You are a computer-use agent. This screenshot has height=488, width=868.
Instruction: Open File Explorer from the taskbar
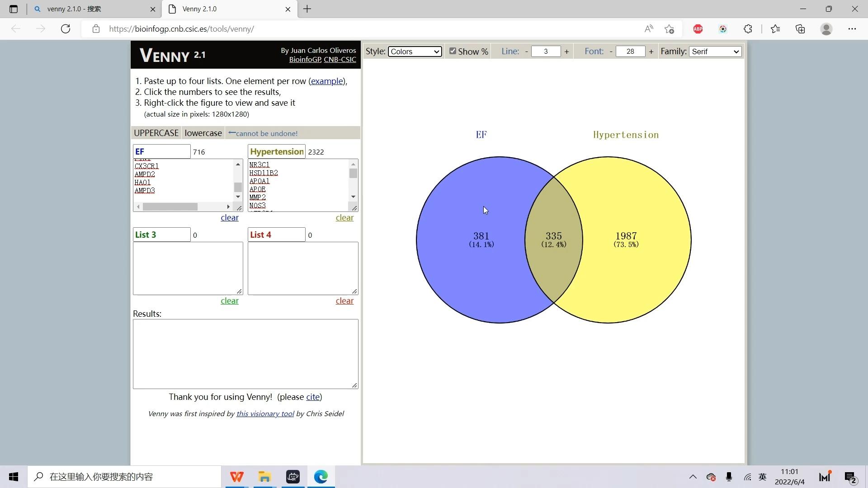[264, 477]
